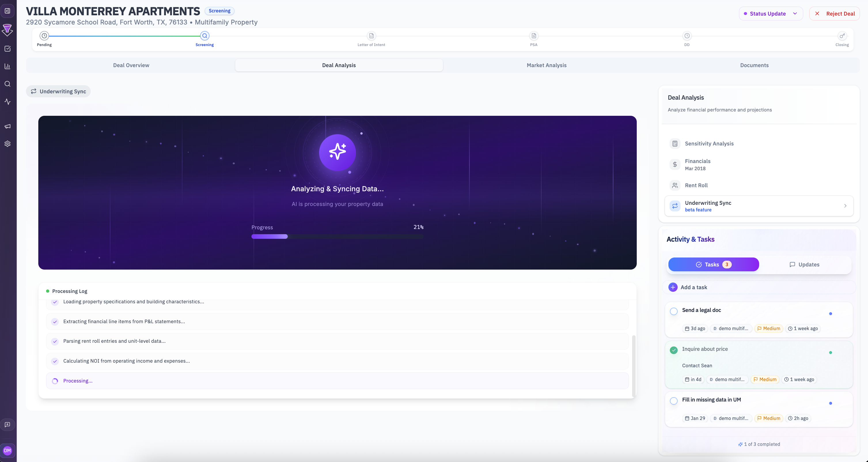The image size is (868, 462).
Task: Mark 'Send a legal doc' task complete
Action: 674,311
